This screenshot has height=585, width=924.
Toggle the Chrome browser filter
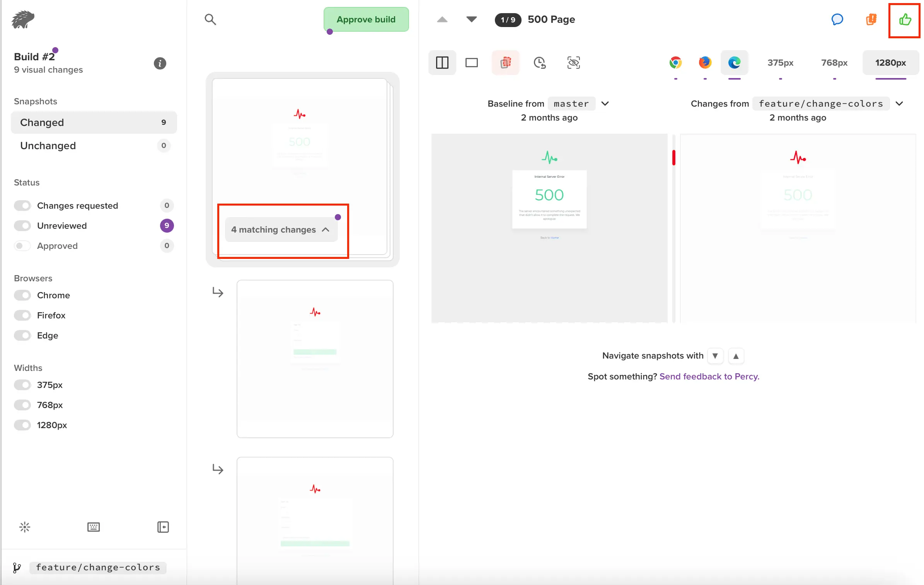(22, 295)
